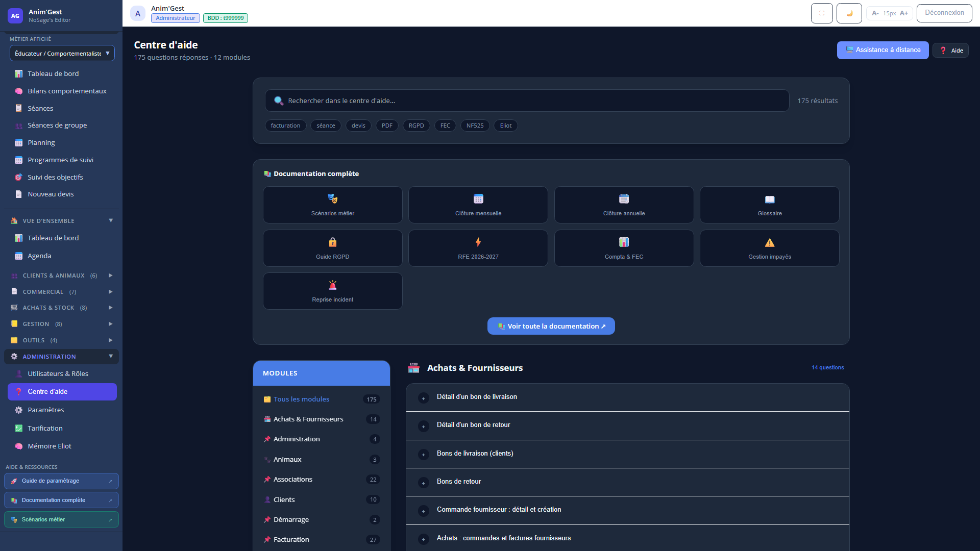Expand the Achats & Stock section
980x551 pixels.
click(x=61, y=308)
